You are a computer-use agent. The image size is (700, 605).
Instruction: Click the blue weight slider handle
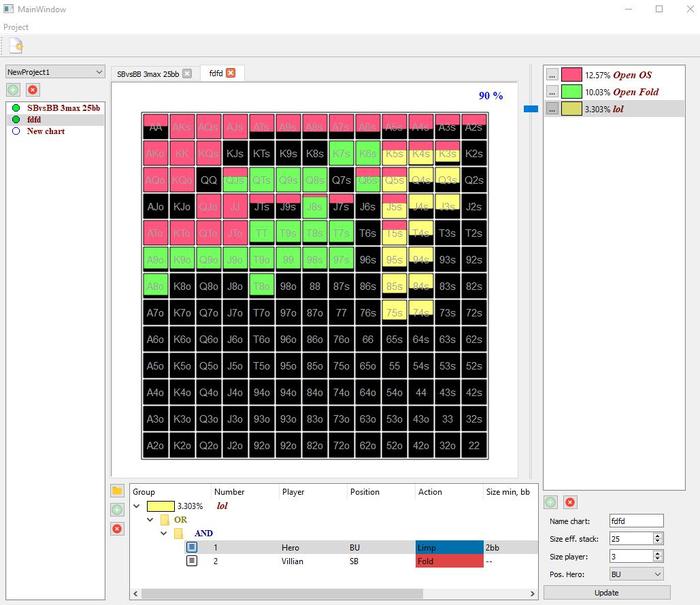(531, 108)
